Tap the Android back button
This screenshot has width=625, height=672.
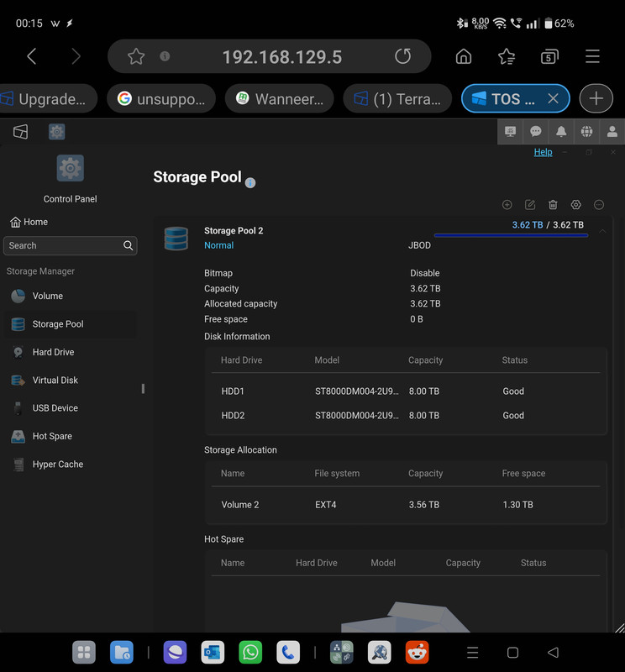(x=553, y=653)
